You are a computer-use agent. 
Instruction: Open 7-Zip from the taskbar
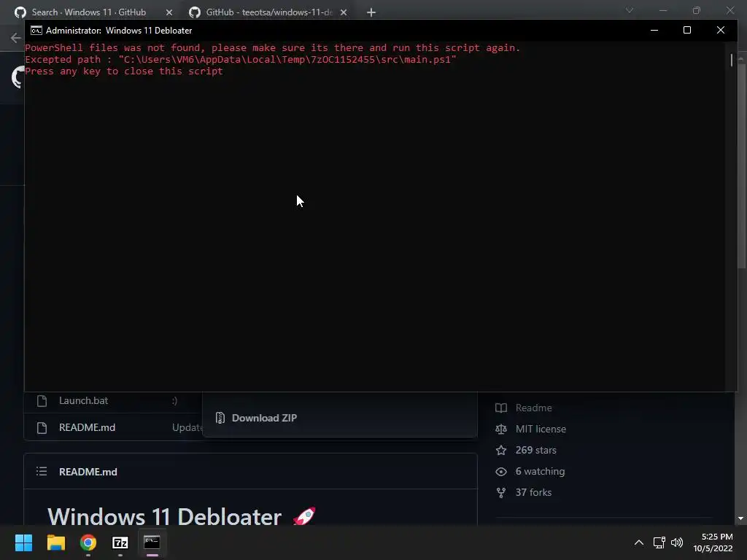point(120,542)
